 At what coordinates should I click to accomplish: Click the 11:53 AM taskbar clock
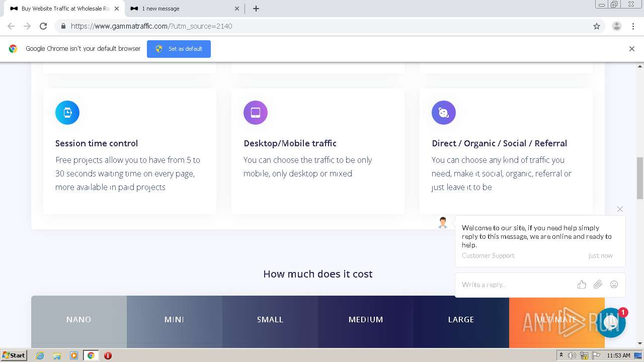[618, 355]
